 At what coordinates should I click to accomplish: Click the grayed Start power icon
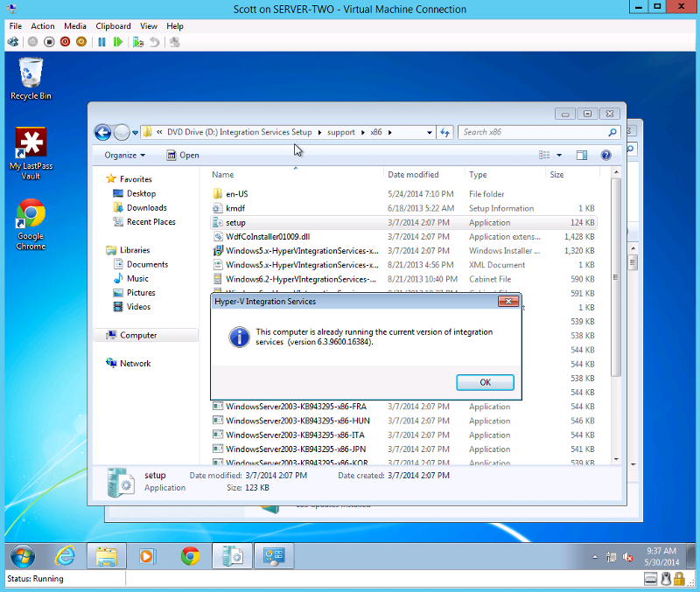[x=32, y=42]
